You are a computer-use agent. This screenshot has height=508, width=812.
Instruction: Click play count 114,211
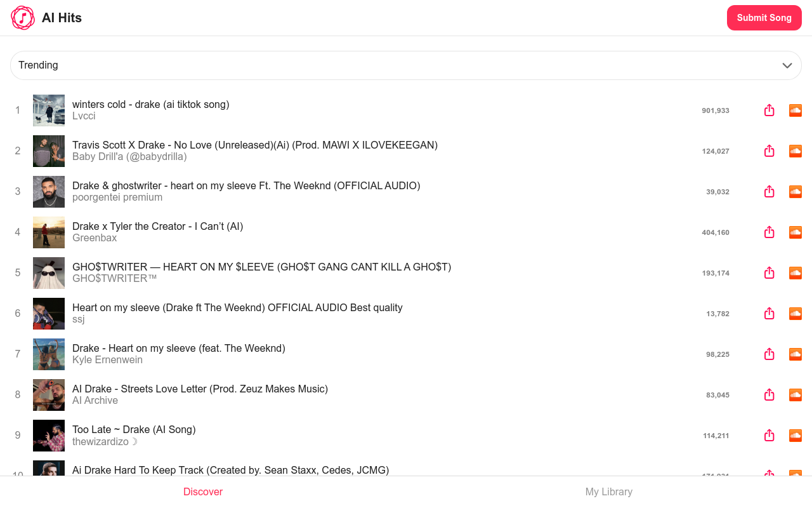716,436
